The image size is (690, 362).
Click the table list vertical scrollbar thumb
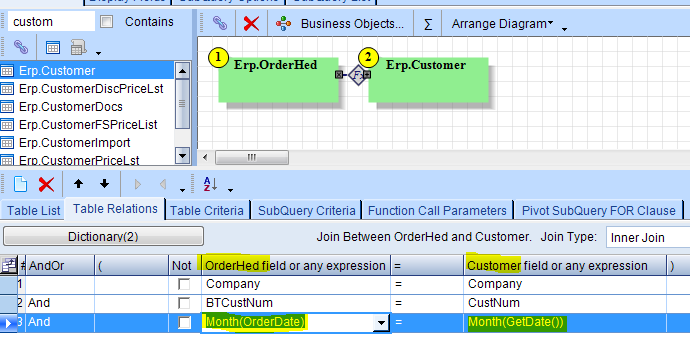coord(182,104)
